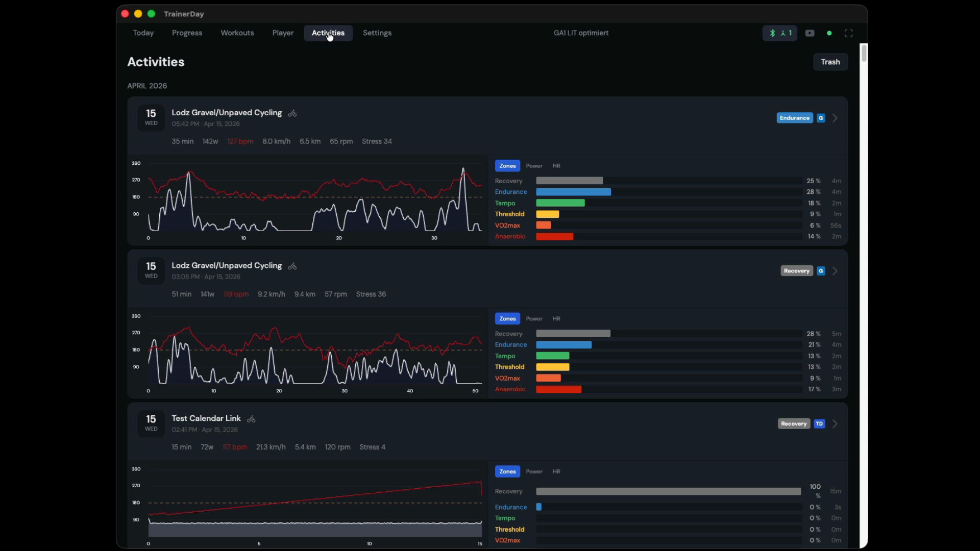Open the Settings tab

pyautogui.click(x=377, y=33)
